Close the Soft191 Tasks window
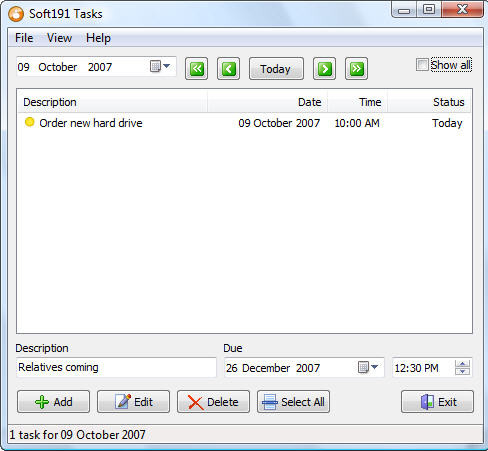This screenshot has height=451, width=488. pyautogui.click(x=463, y=9)
